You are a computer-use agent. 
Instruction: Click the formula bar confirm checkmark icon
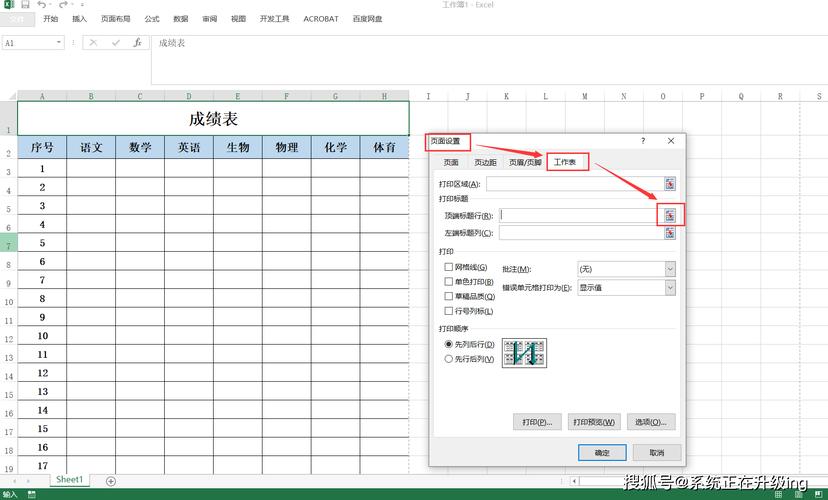click(x=116, y=43)
